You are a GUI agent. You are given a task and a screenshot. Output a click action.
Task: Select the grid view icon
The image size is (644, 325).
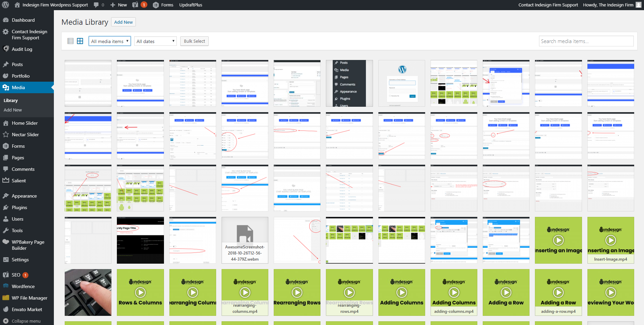[x=80, y=41]
